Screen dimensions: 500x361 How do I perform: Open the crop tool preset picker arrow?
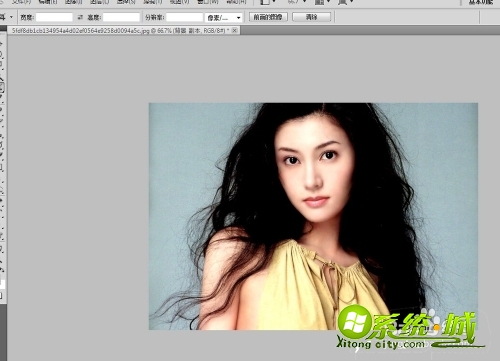[11, 17]
